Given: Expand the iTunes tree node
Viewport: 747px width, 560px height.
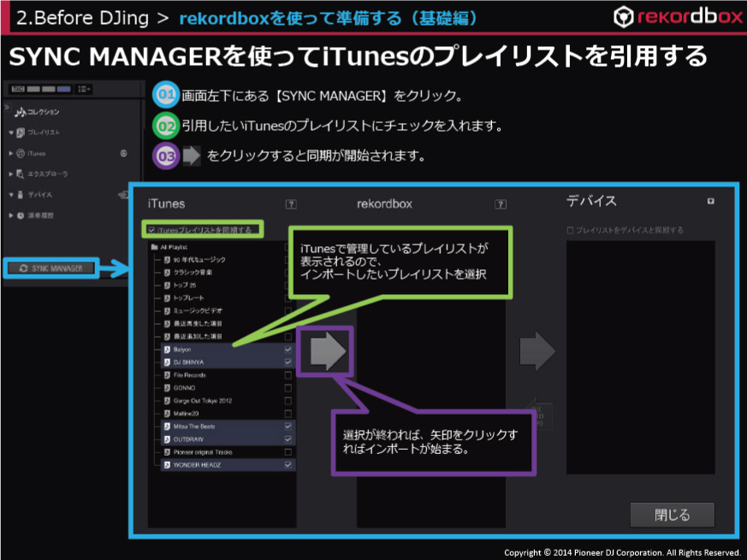Looking at the screenshot, I should point(11,153).
